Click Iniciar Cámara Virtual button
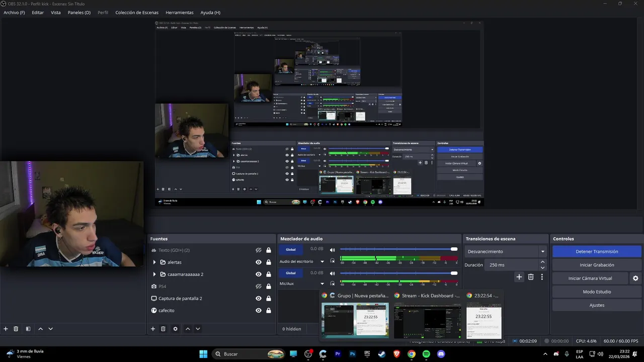 tap(590, 278)
